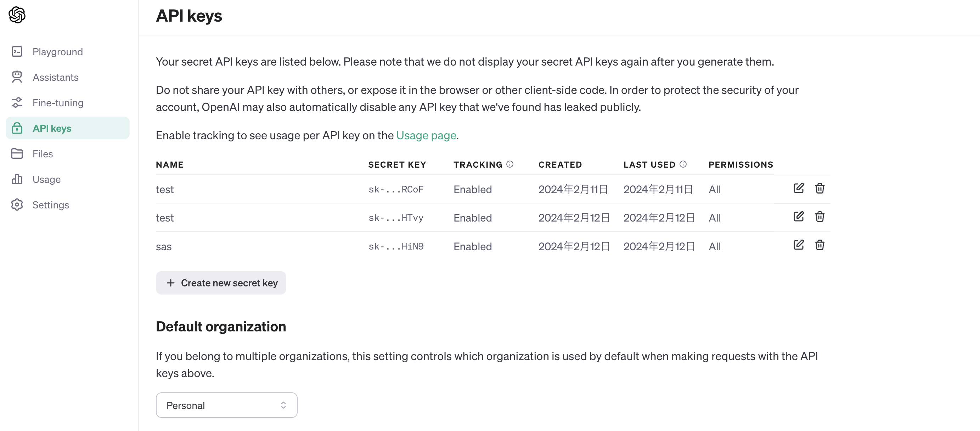This screenshot has height=431, width=980.
Task: Delete the sk-...RCoF key
Action: 820,188
